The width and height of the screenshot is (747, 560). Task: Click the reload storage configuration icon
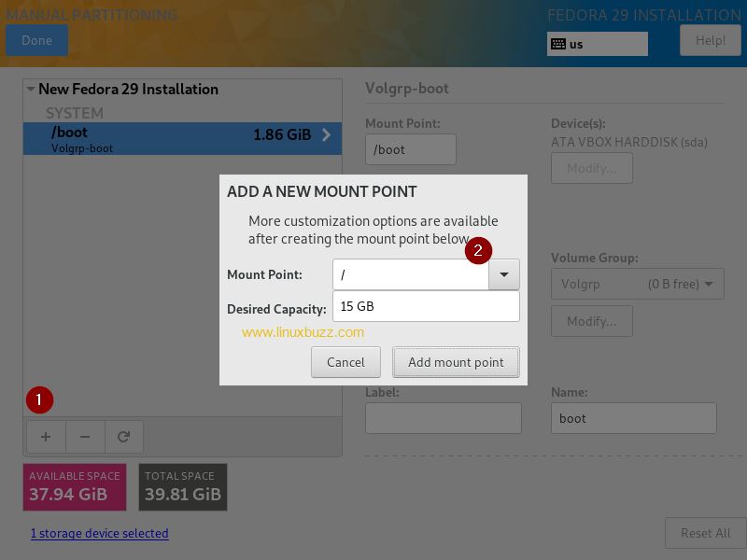point(124,437)
